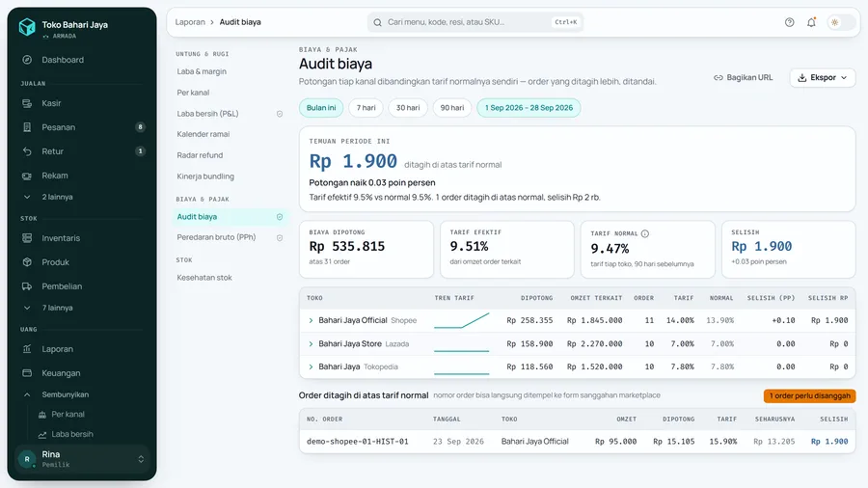Image resolution: width=868 pixels, height=488 pixels.
Task: Click the Tarif efektif 9.51% card
Action: click(507, 250)
